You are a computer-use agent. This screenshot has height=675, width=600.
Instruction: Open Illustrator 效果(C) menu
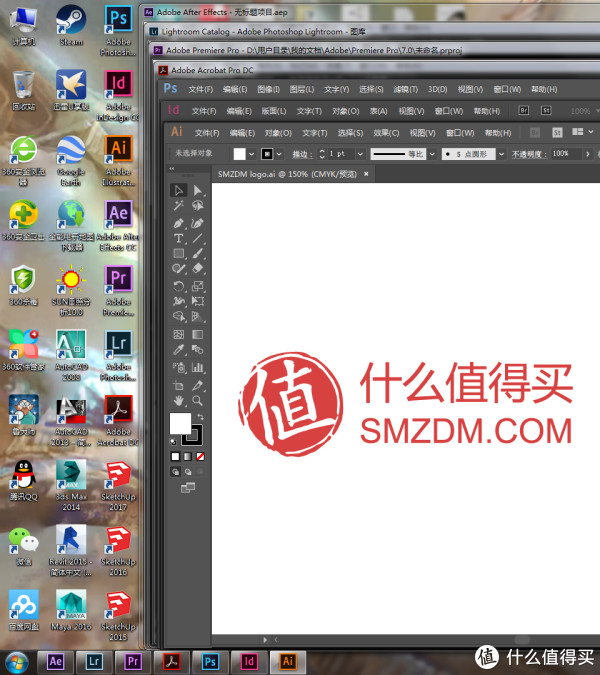click(386, 133)
